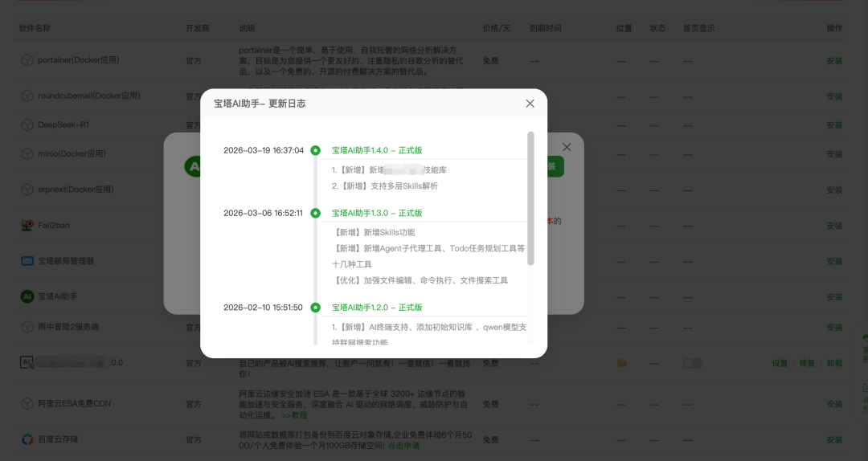868x461 pixels.
Task: Click the 操作 column header
Action: pos(834,28)
